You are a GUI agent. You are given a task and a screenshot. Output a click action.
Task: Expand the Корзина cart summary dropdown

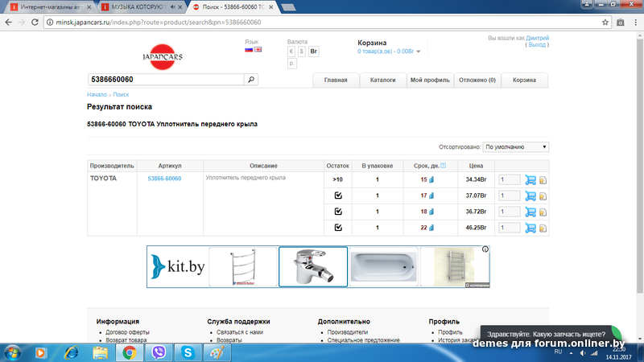pos(419,51)
